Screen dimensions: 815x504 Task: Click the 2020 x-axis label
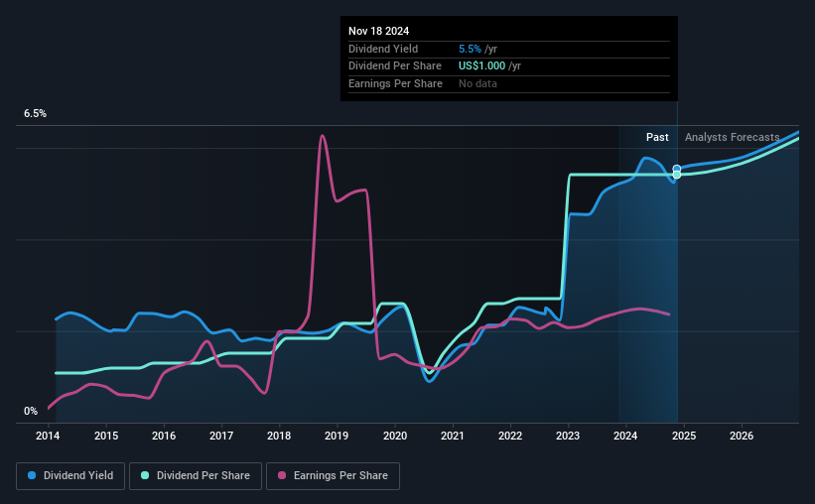pos(395,436)
